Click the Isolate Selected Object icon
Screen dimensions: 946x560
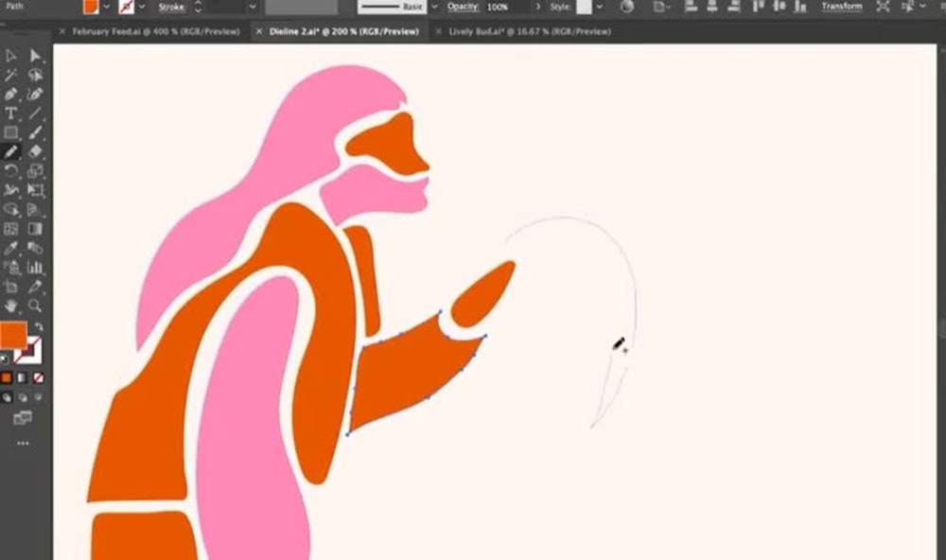(883, 7)
